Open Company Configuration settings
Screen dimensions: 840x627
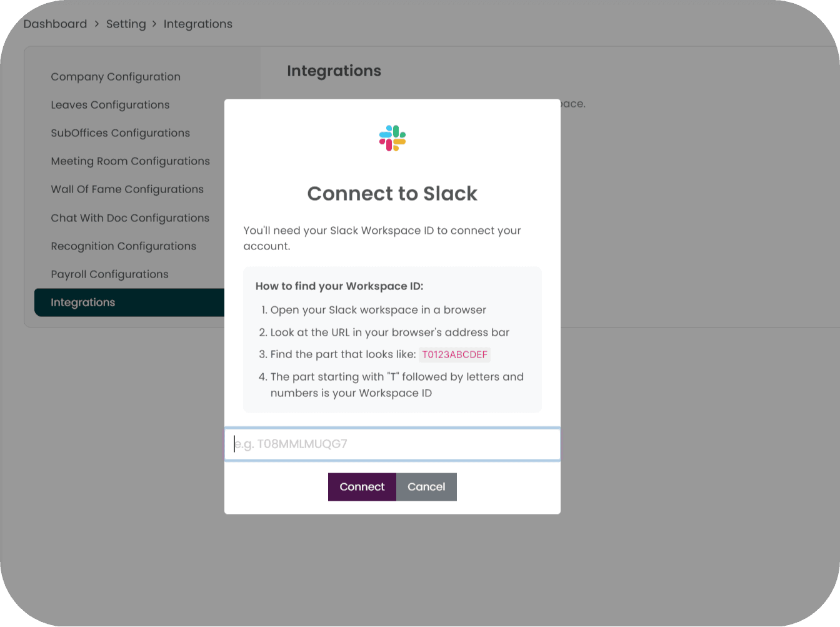(116, 77)
